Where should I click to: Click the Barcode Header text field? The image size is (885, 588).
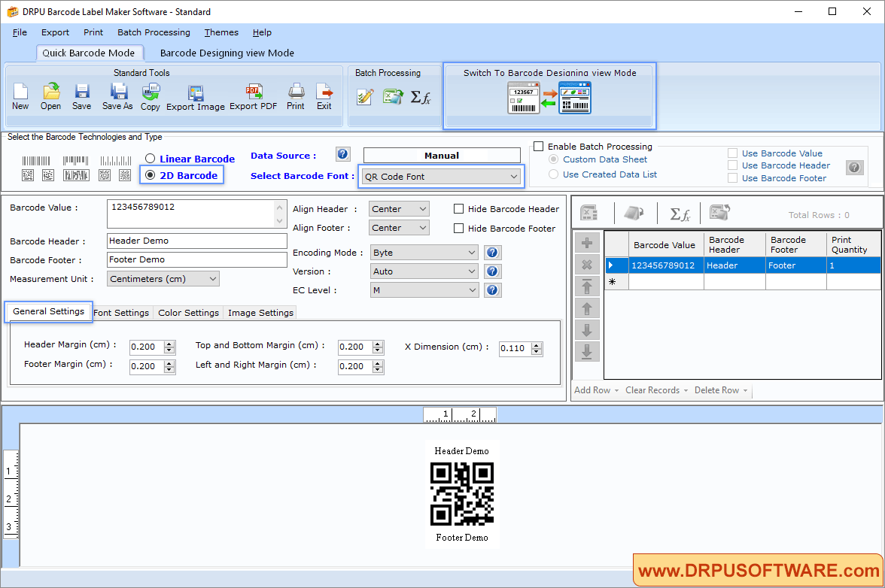[x=197, y=241]
